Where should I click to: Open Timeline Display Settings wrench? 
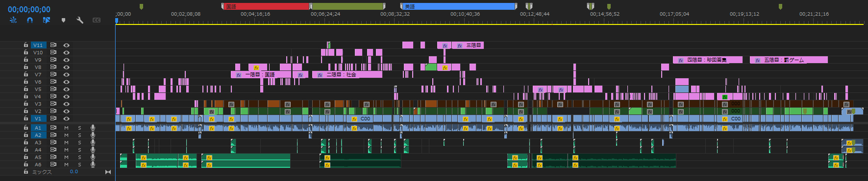click(x=80, y=20)
